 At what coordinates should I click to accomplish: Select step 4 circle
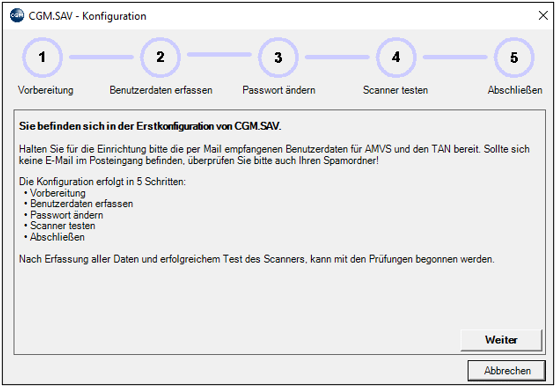point(396,57)
